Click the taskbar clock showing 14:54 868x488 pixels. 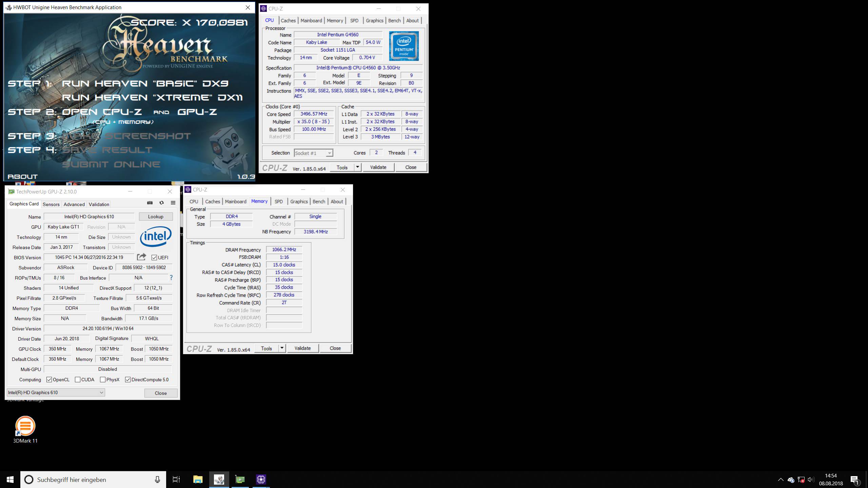(831, 480)
